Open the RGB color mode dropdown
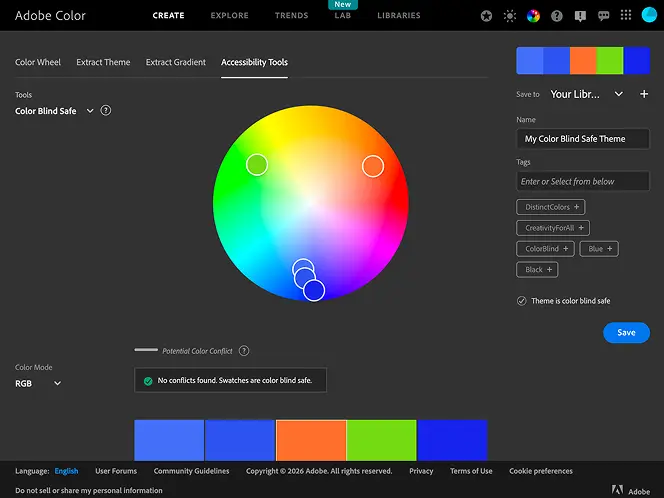The image size is (664, 498). (x=57, y=383)
